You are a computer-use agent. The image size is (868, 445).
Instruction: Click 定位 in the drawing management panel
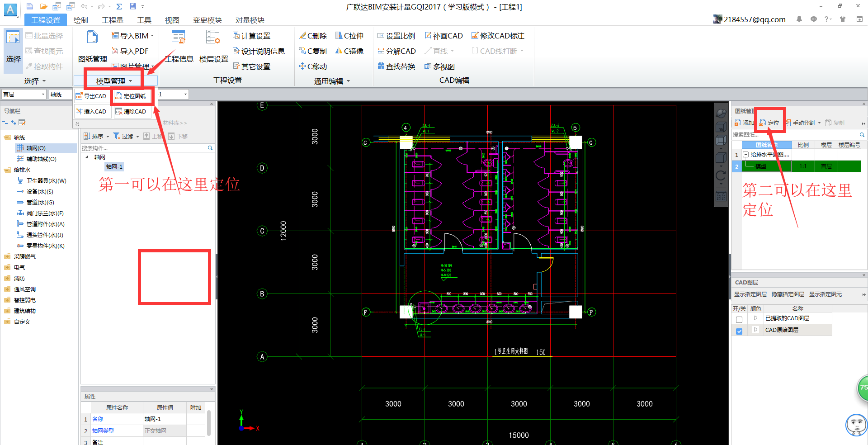(x=769, y=123)
